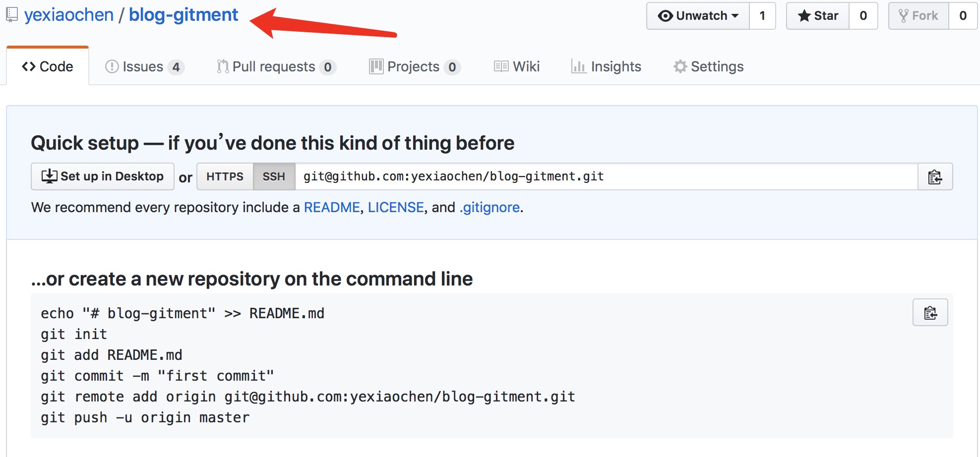Switch to the Code tab

[48, 66]
